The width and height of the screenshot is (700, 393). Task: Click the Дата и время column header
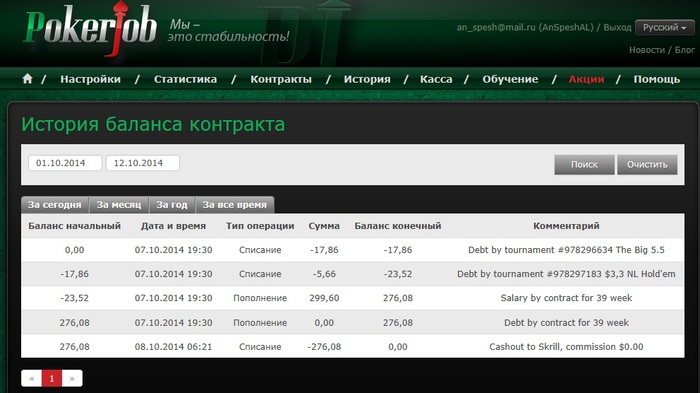click(x=174, y=226)
